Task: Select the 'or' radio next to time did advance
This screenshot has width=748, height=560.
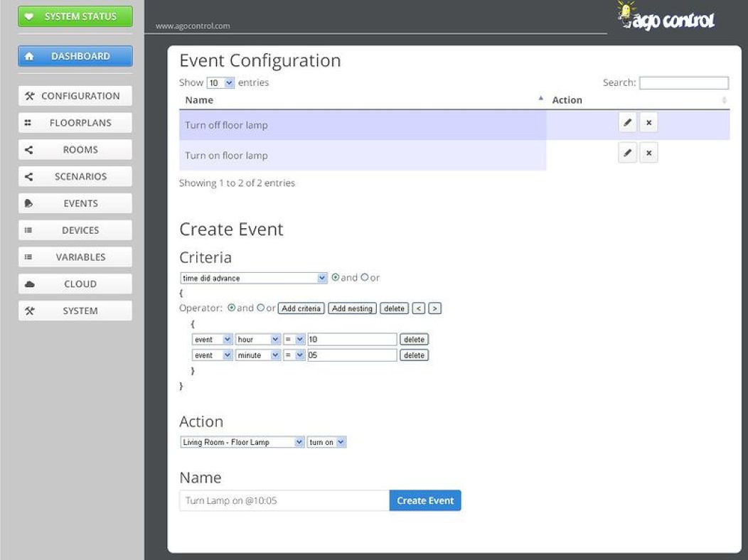Action: click(365, 278)
